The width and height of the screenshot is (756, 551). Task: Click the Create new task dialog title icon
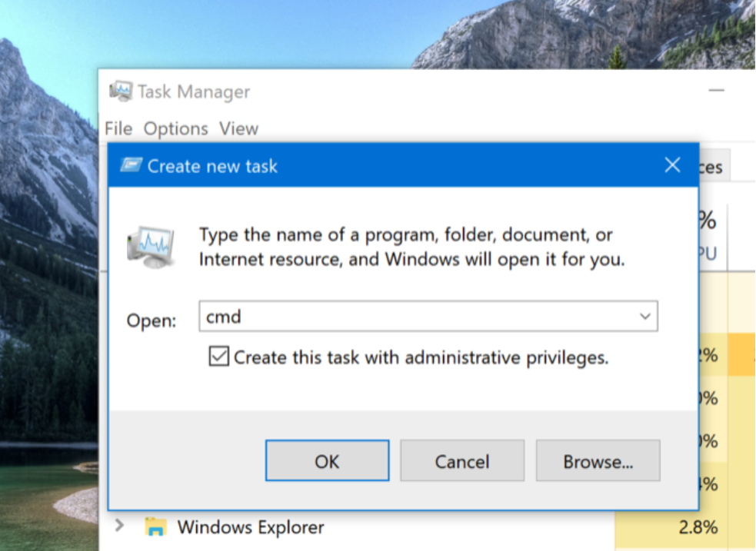pyautogui.click(x=131, y=165)
